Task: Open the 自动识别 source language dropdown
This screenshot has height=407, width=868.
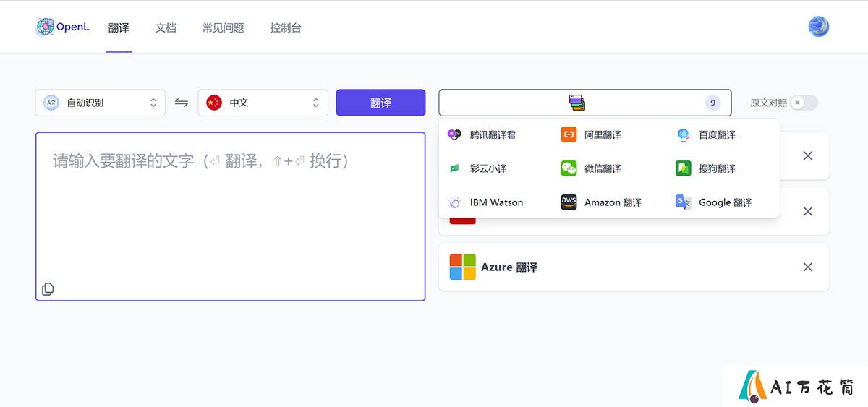Action: tap(101, 103)
